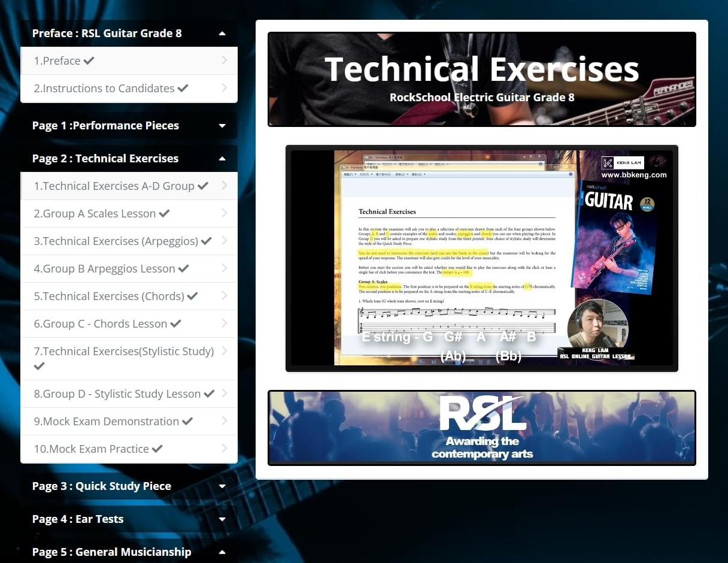Go to '4.Group B Arpeggios Lesson'
The image size is (728, 563).
point(129,269)
